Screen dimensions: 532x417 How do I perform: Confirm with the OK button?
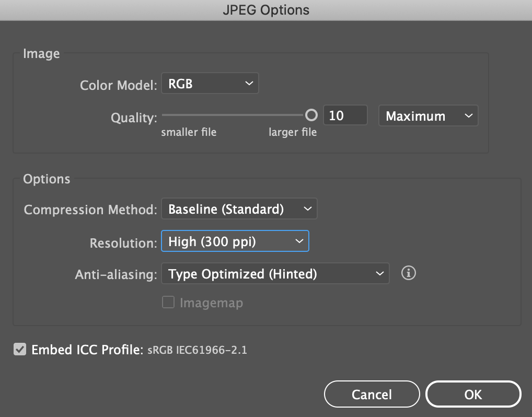pos(473,394)
